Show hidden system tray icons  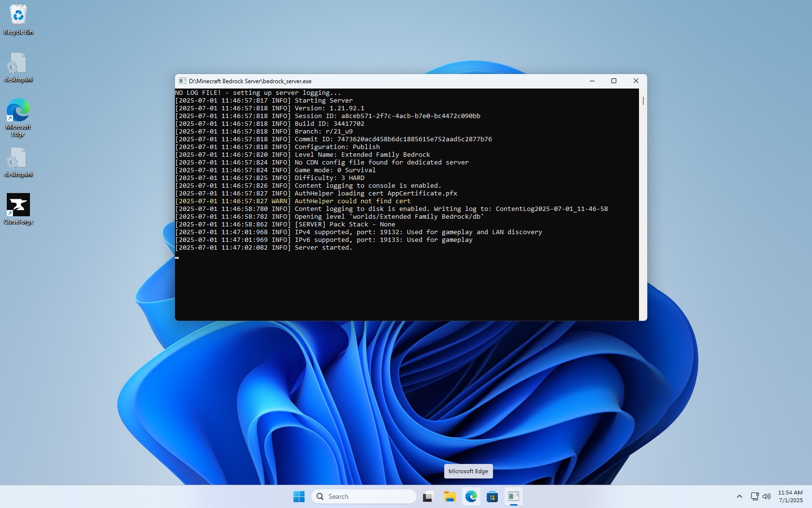coord(739,496)
